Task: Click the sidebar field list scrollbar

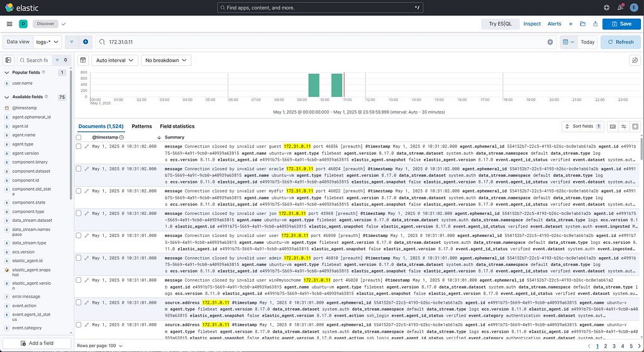Action: click(x=71, y=135)
